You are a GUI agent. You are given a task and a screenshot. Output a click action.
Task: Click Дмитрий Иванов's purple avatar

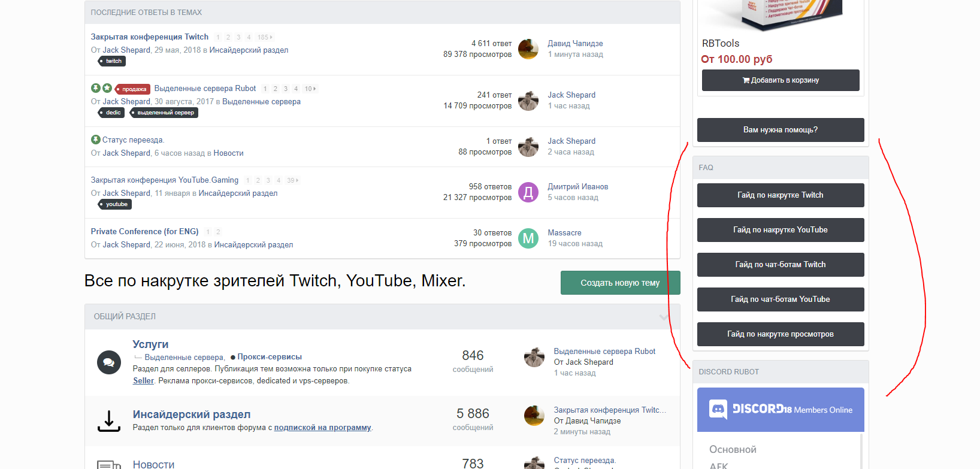tap(528, 192)
